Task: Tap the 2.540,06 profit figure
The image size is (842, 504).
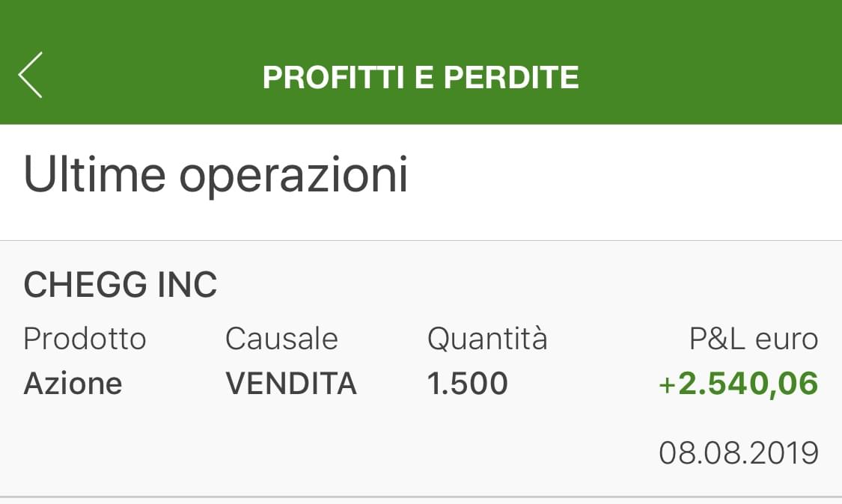Action: (748, 384)
